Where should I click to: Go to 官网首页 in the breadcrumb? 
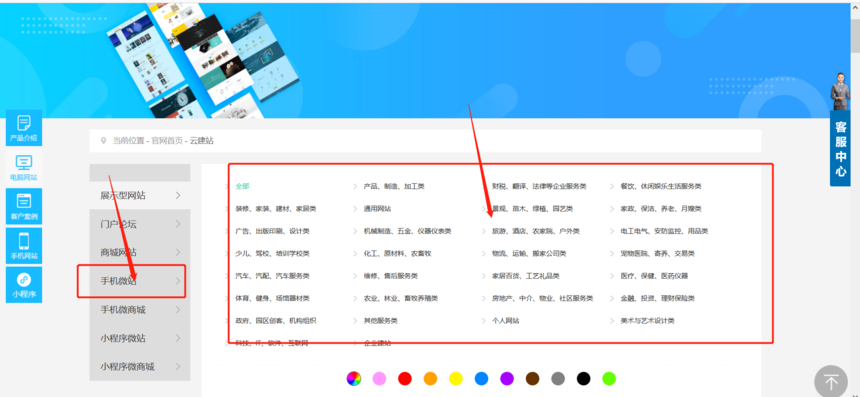click(x=167, y=141)
